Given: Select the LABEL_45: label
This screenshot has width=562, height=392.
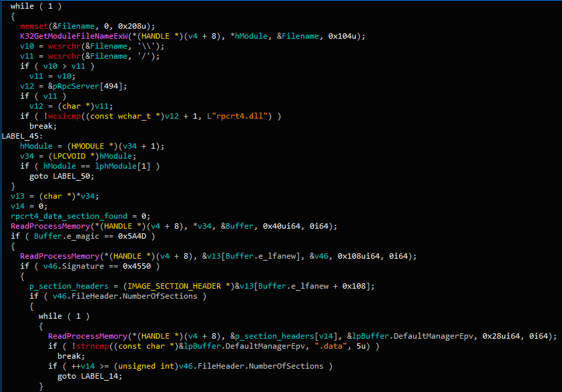Looking at the screenshot, I should (x=22, y=137).
